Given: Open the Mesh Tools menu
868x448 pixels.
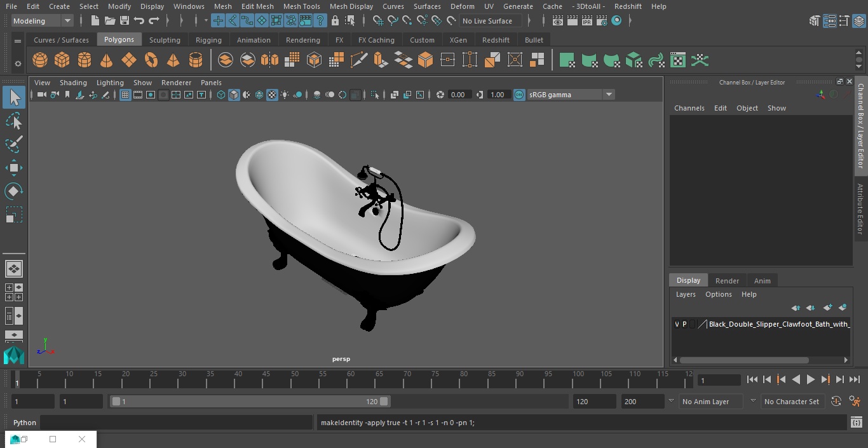Looking at the screenshot, I should pyautogui.click(x=301, y=6).
